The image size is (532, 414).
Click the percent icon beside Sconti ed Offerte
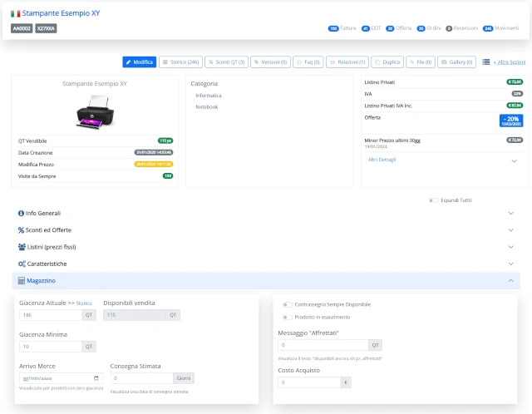click(21, 230)
